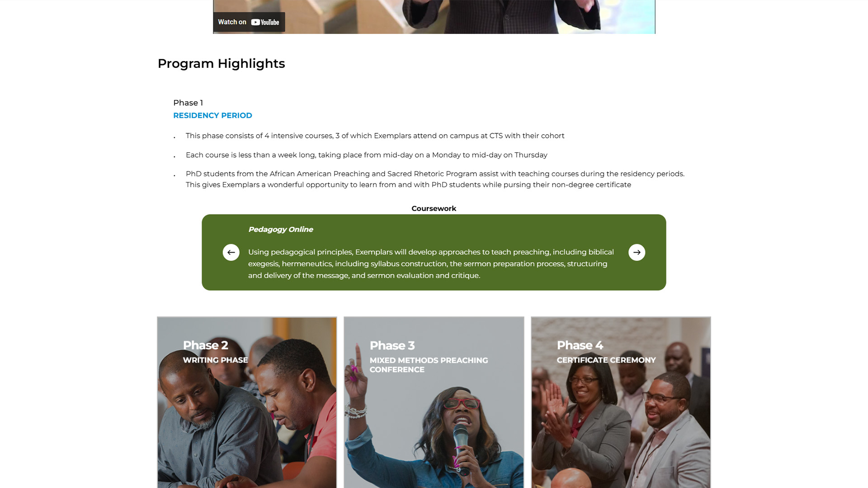
Task: Open the Phase 3 Mixed Methods Preaching Conference card
Action: tap(434, 402)
